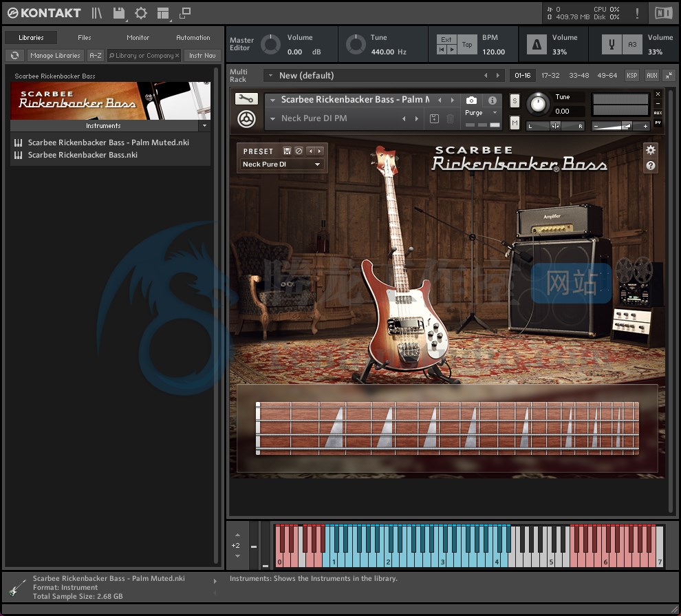
Task: Play the master transport
Action: coord(451,50)
